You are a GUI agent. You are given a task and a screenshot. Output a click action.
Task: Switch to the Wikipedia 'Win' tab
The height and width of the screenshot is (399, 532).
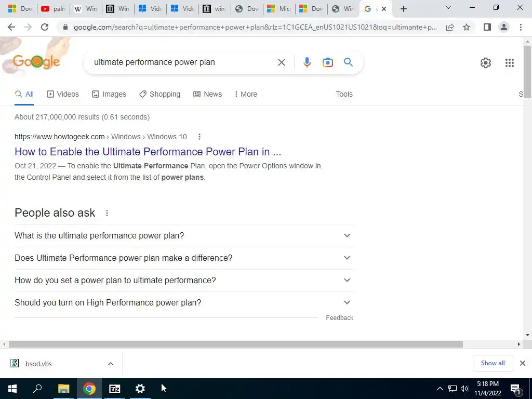coord(86,9)
